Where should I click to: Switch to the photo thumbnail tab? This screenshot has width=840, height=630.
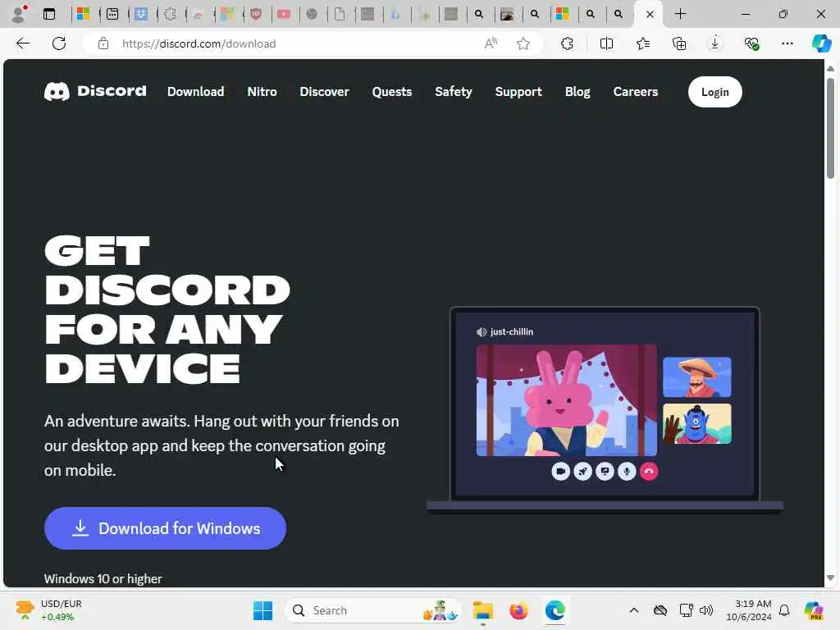[507, 15]
